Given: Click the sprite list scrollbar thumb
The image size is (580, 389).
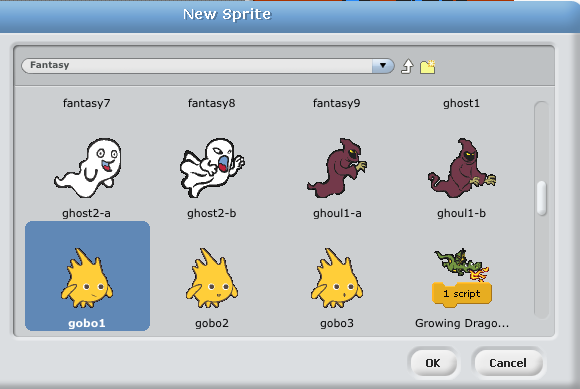Looking at the screenshot, I should tap(542, 198).
